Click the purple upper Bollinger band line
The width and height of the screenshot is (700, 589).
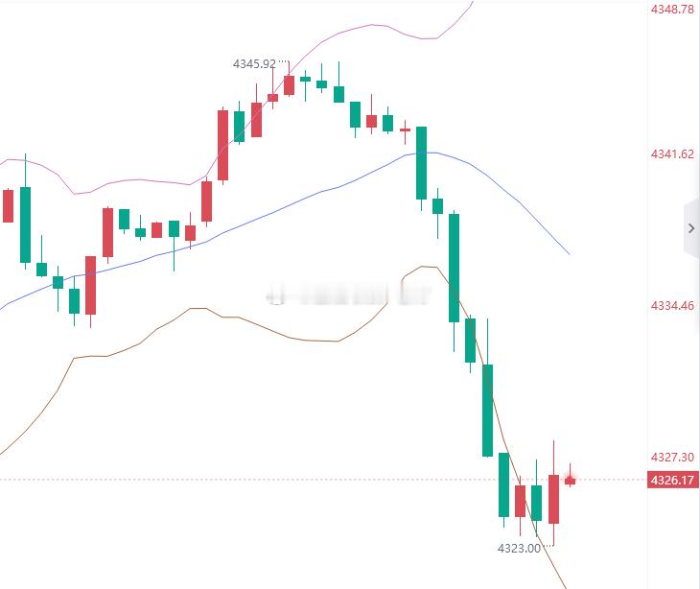click(134, 180)
